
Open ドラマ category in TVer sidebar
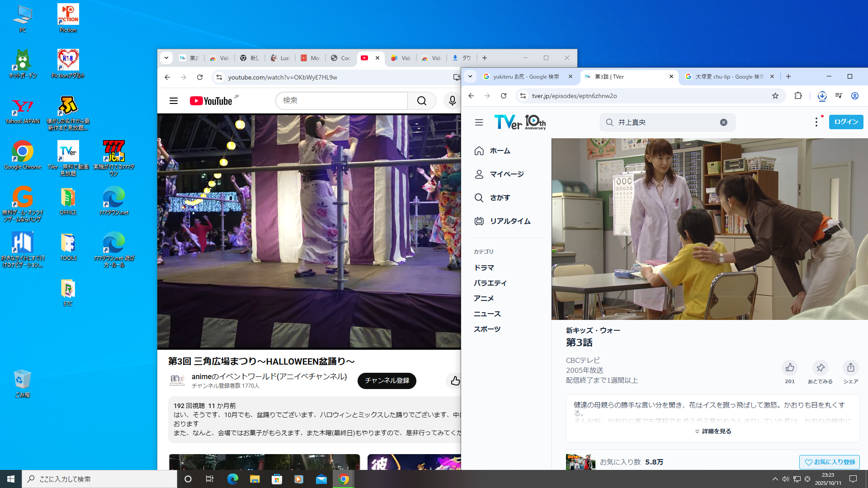point(484,267)
